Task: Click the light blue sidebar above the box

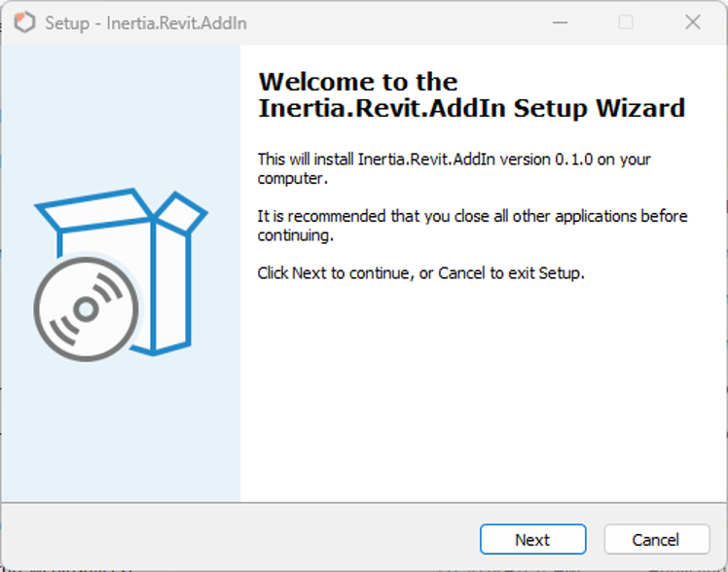Action: click(x=121, y=116)
